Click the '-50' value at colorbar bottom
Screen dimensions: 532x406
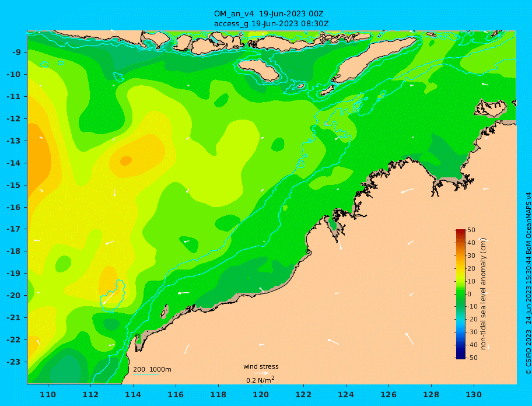(471, 358)
